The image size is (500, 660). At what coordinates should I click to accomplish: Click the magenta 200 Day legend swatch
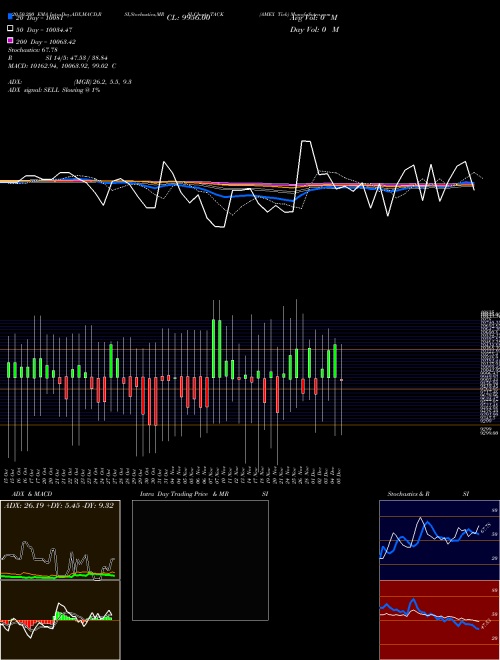coord(10,40)
